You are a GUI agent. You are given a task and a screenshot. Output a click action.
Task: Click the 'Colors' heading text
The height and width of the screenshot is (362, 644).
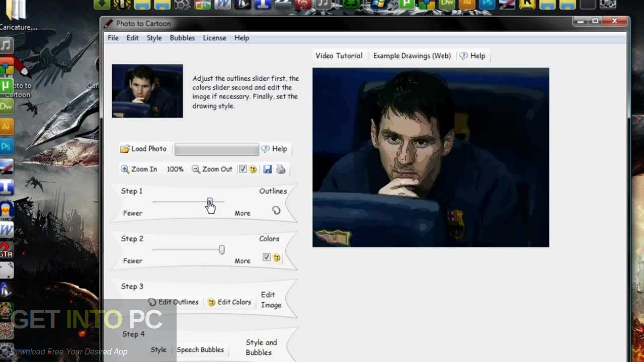pyautogui.click(x=269, y=239)
